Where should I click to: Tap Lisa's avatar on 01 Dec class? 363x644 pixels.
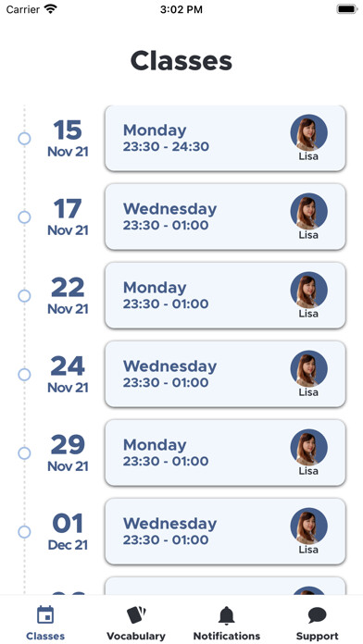[x=308, y=526]
